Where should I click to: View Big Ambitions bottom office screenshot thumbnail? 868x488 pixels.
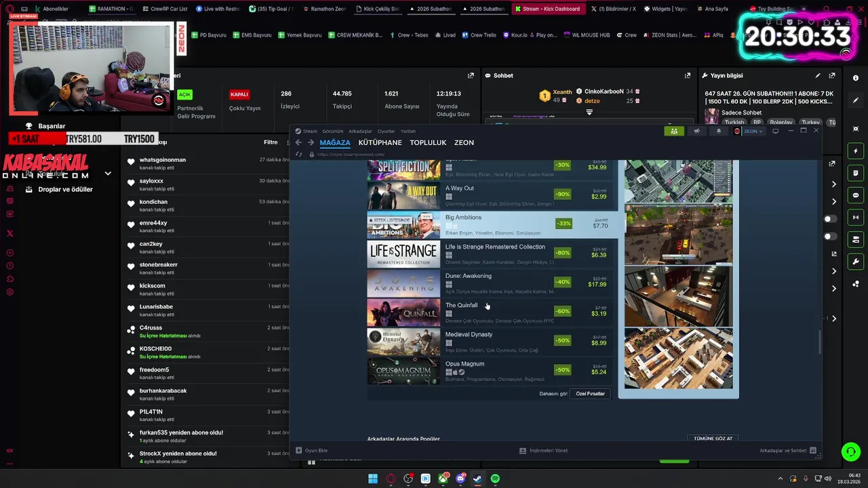(678, 358)
